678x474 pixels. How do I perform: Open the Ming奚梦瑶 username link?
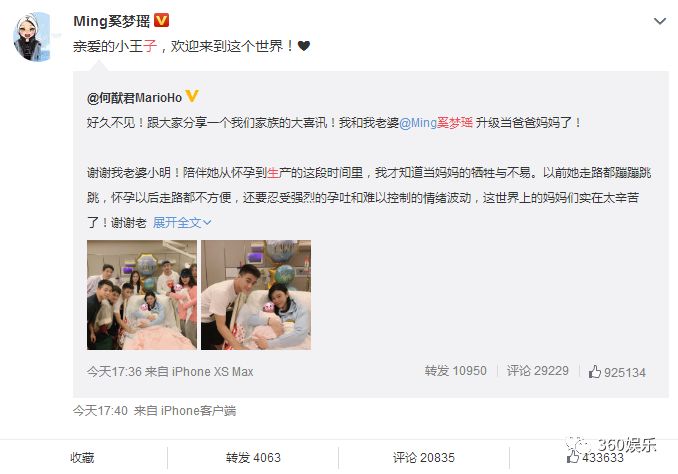[112, 21]
